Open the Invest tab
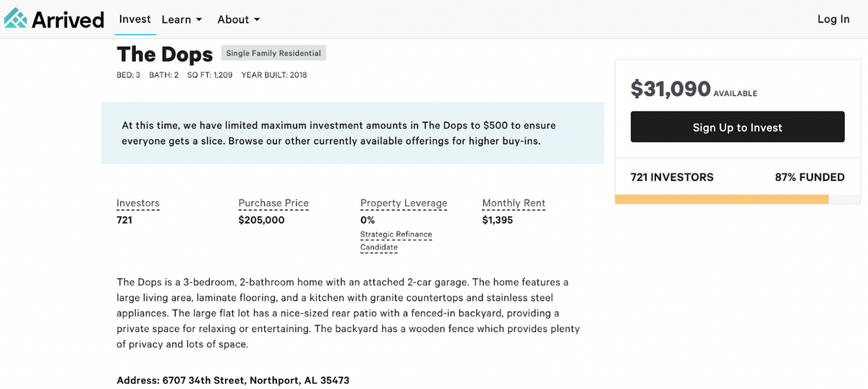Screen dimensions: 868x389 point(135,20)
